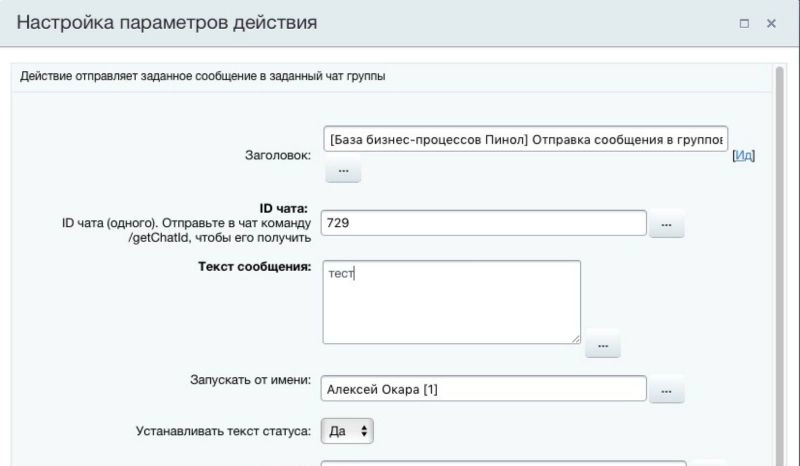Click inside the Текст сообщения textarea
The height and width of the screenshot is (466, 800).
tap(451, 302)
